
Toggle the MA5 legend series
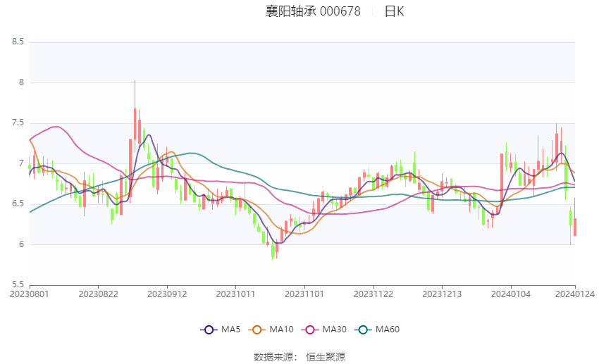pos(221,330)
